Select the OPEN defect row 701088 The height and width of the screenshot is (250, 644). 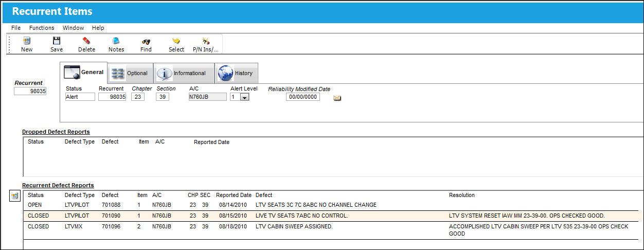[330, 205]
